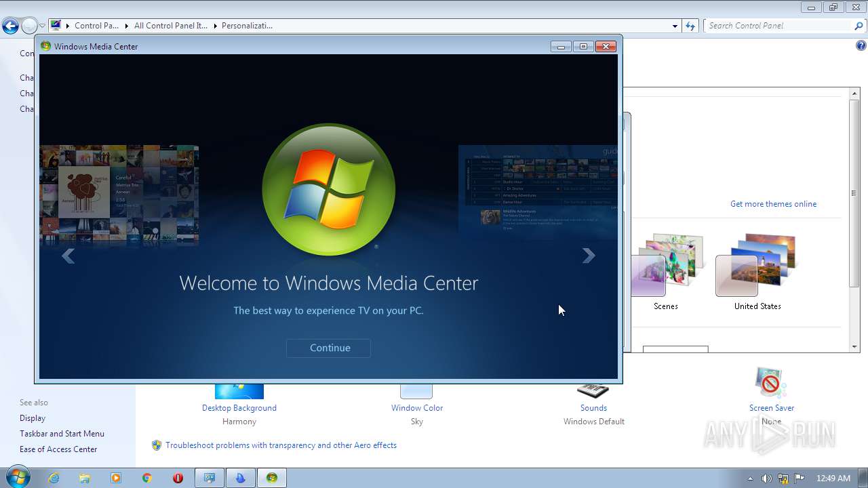This screenshot has width=868, height=488.
Task: Show hidden tray icons
Action: click(750, 478)
